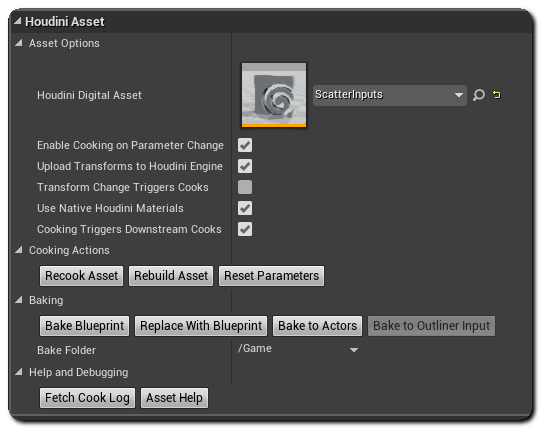This screenshot has height=428, width=540.
Task: Select the Bake Folder label
Action: click(x=66, y=350)
